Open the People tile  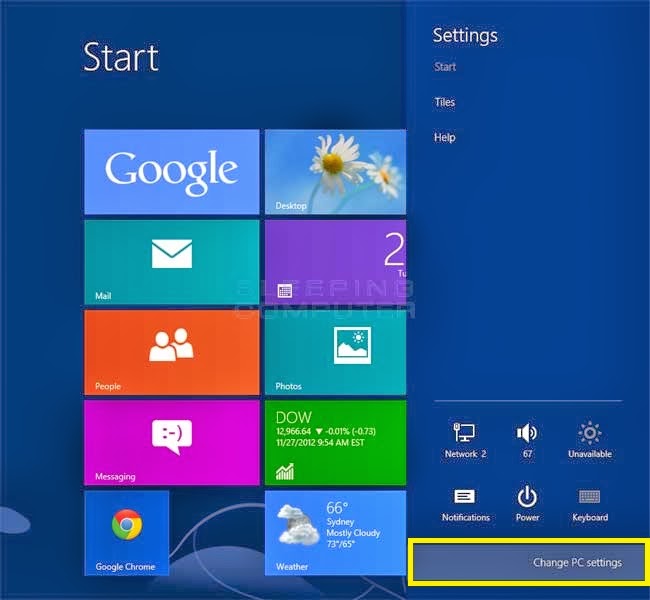172,352
